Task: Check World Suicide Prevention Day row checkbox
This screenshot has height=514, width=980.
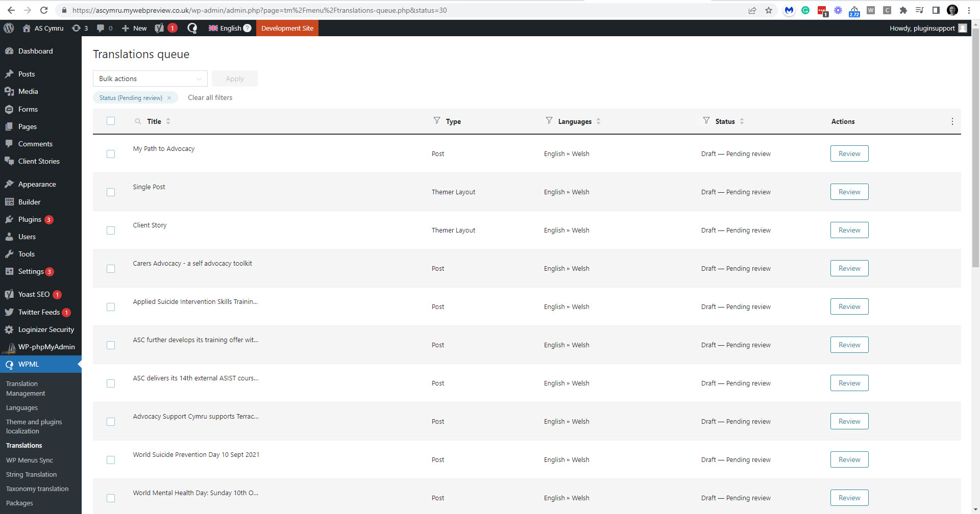Action: (111, 460)
